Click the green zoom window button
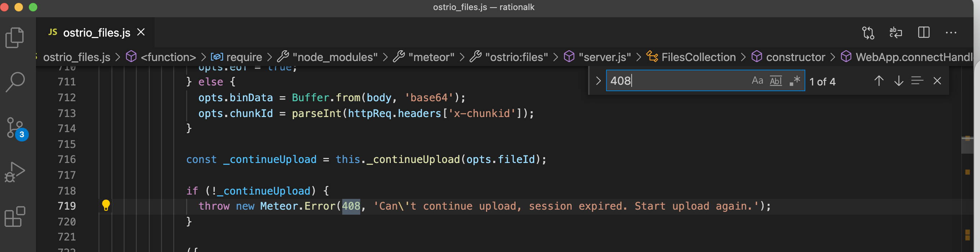Screen dimensions: 980x252 pos(33,7)
